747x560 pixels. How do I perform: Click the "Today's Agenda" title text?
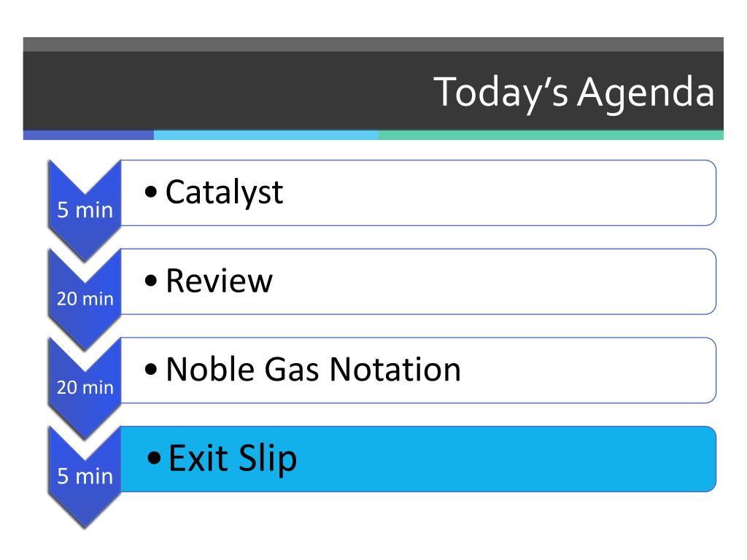[573, 93]
